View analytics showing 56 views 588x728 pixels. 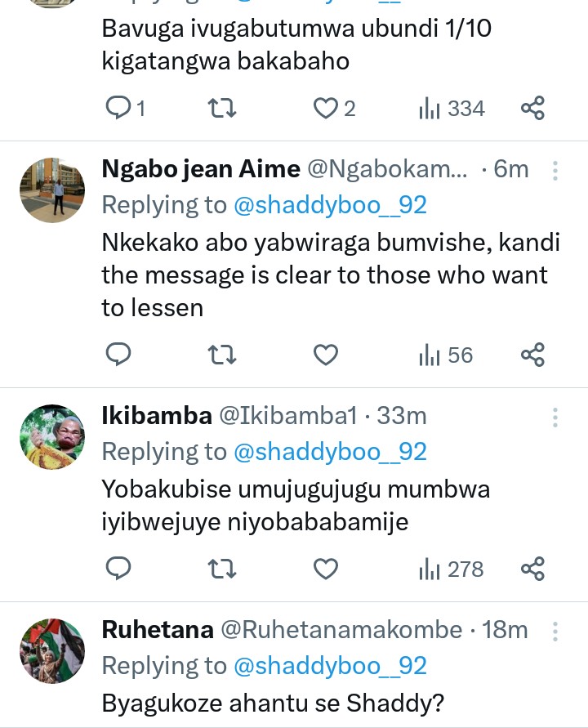coord(446,355)
